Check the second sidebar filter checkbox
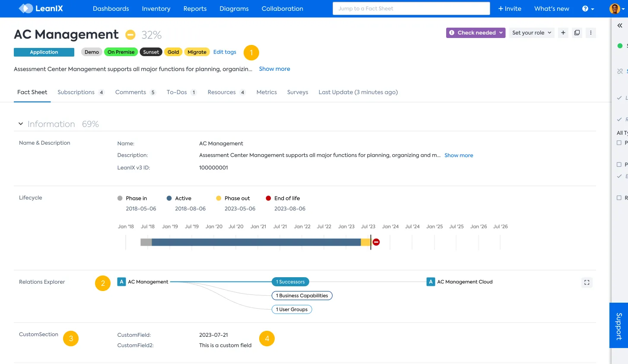Screen dimensions: 628x364 pos(618,165)
